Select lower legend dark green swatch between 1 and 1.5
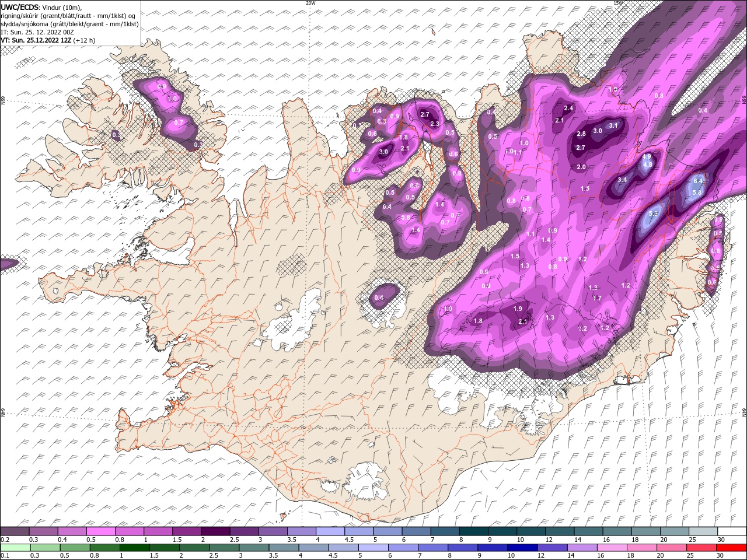Screen dimensions: 747x560 [134, 548]
